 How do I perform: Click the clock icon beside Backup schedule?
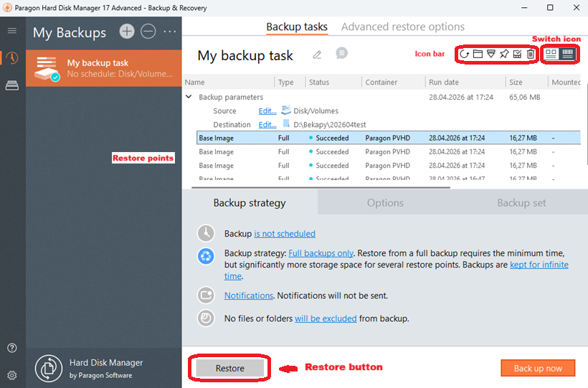(206, 233)
